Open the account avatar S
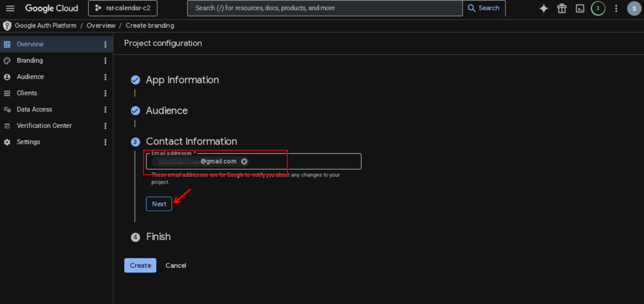The width and height of the screenshot is (644, 304). tap(634, 9)
